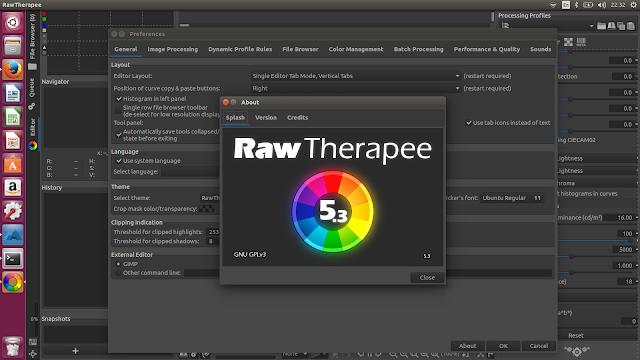
Task: Open Ubuntu Software Center from the dock
Action: click(x=13, y=164)
